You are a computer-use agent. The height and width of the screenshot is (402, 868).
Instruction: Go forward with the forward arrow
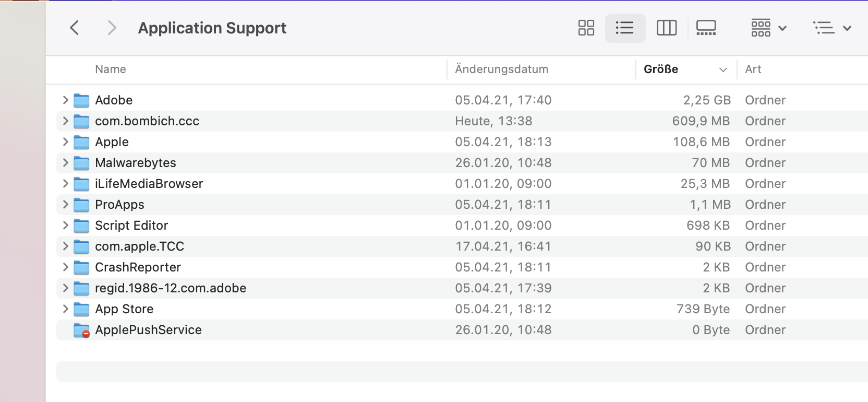pos(111,28)
